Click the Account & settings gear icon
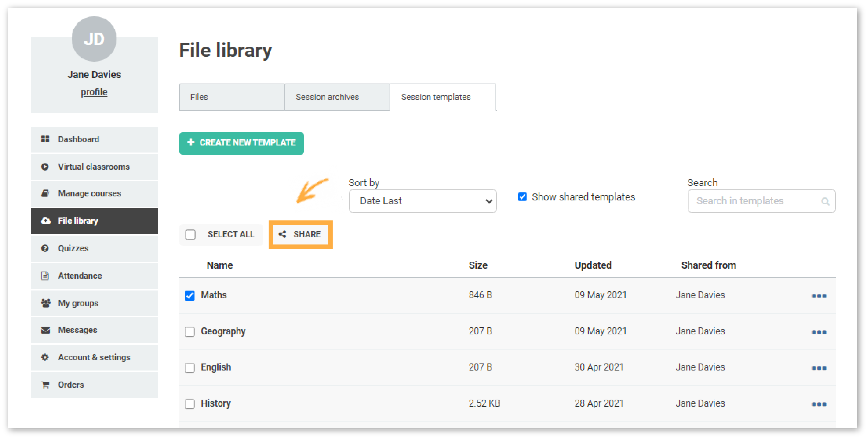Screen dimensions: 868x439 point(45,357)
